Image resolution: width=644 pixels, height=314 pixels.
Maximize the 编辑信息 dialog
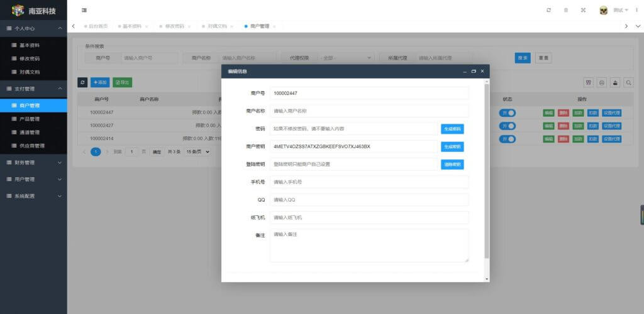click(474, 72)
